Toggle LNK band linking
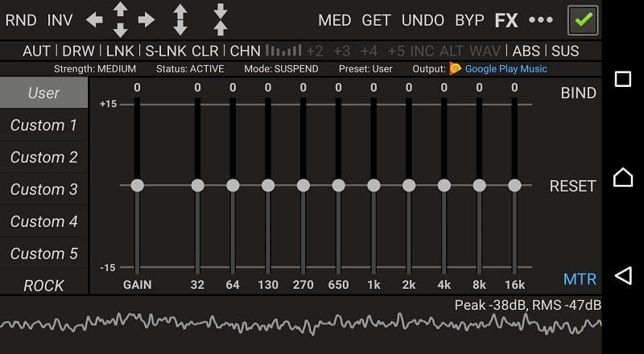This screenshot has height=354, width=644. [x=120, y=51]
